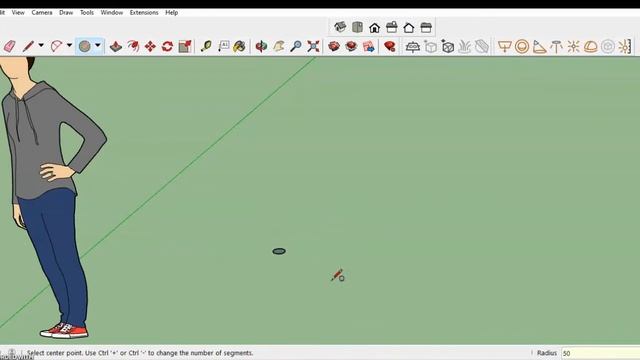The image size is (640, 360).
Task: Click the small circle drawn on ground
Action: 279,251
